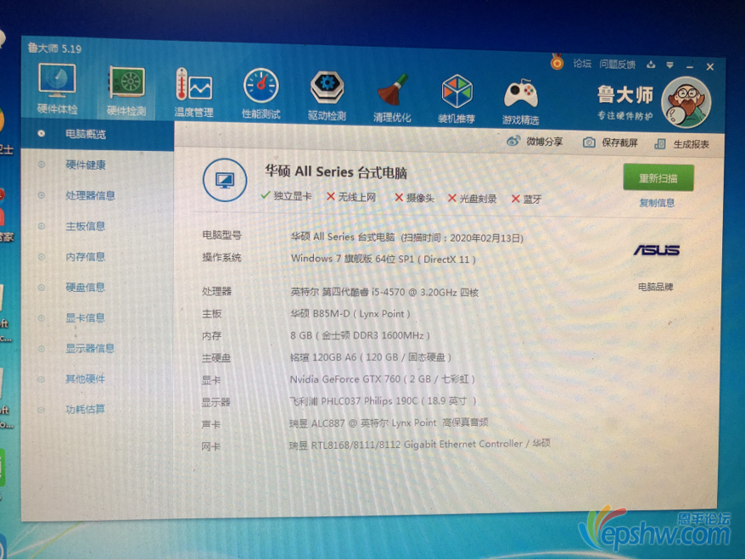Click the medal icon near 论坛

(557, 62)
